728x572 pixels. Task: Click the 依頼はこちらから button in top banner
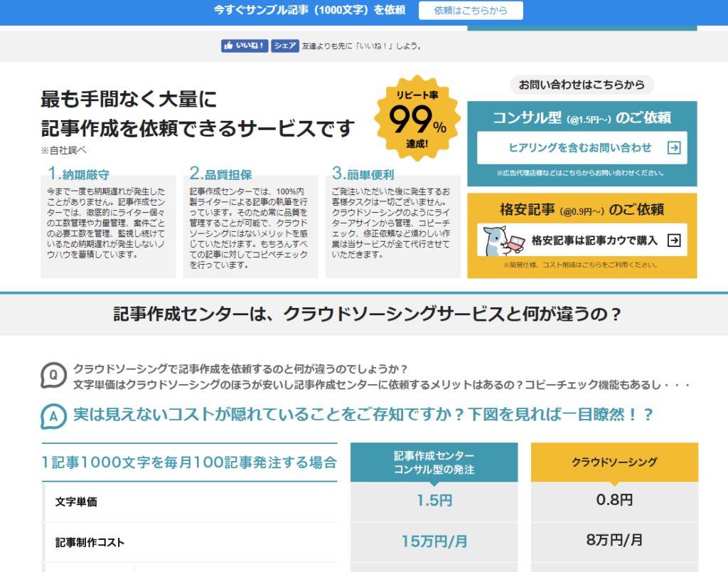pos(471,10)
